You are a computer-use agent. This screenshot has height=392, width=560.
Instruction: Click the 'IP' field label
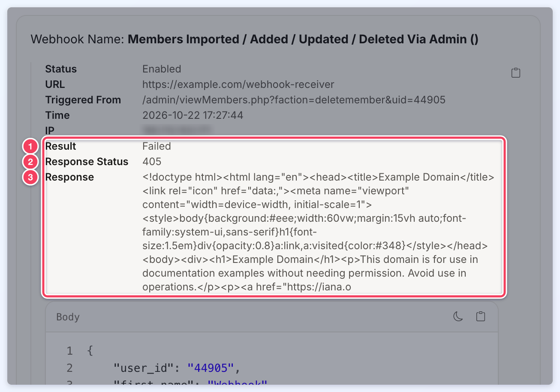coord(50,131)
